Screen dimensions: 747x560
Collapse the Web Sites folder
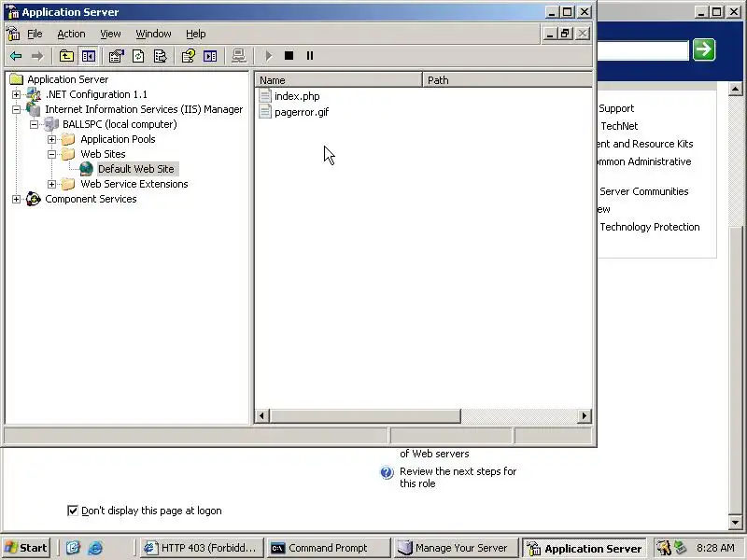[51, 154]
